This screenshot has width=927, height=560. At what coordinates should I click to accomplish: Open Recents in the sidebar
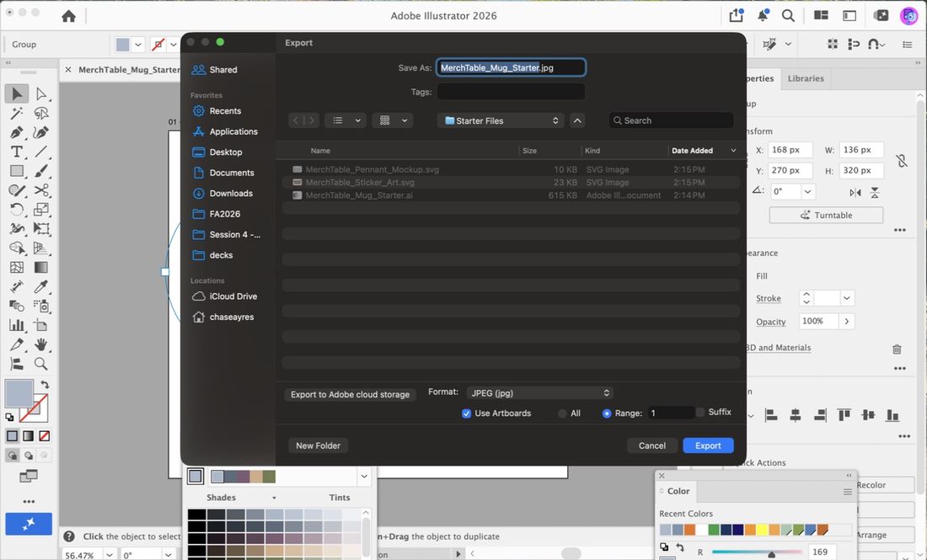click(225, 111)
